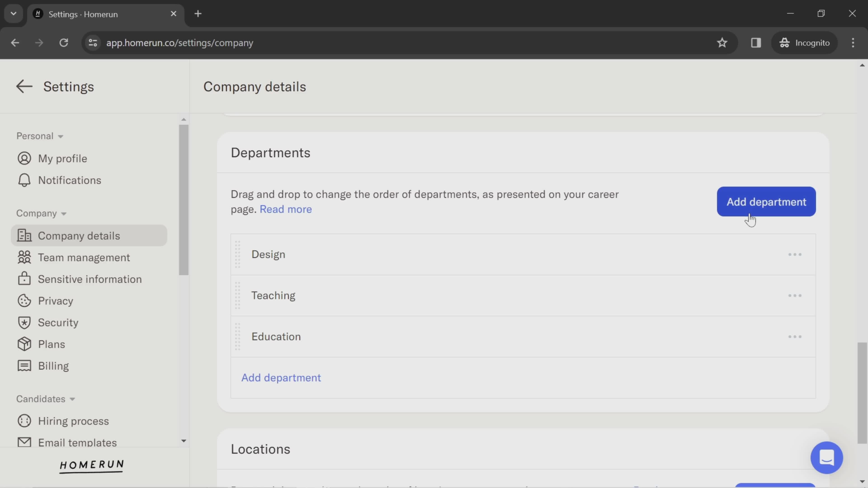868x488 pixels.
Task: Open the Read more link
Action: (286, 209)
